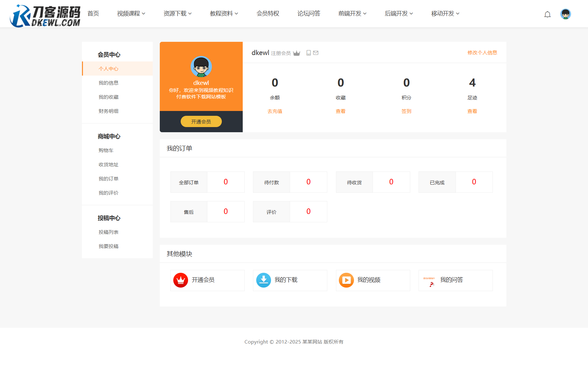
Task: Click the crown icon in 开通会员 module
Action: tap(180, 280)
